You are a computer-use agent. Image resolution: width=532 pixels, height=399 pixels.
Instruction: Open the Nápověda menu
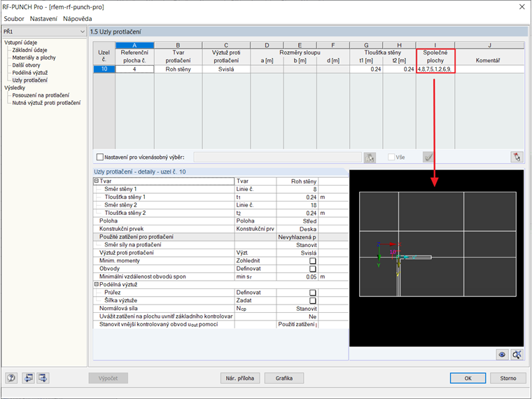click(x=78, y=19)
